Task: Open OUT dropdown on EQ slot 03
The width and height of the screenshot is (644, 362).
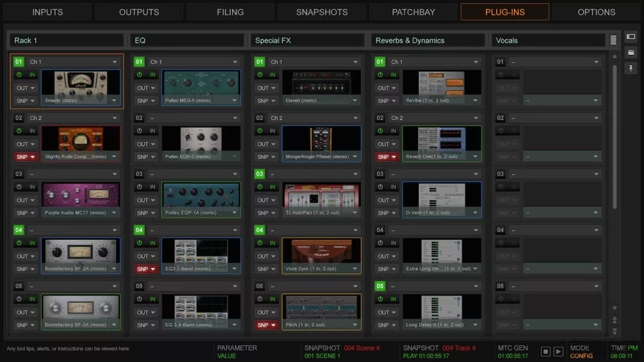Action: click(145, 200)
